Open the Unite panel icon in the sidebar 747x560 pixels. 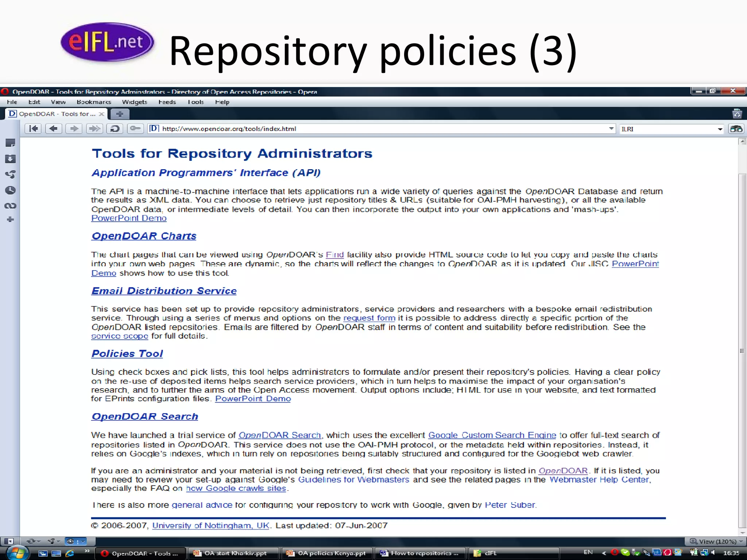(10, 174)
